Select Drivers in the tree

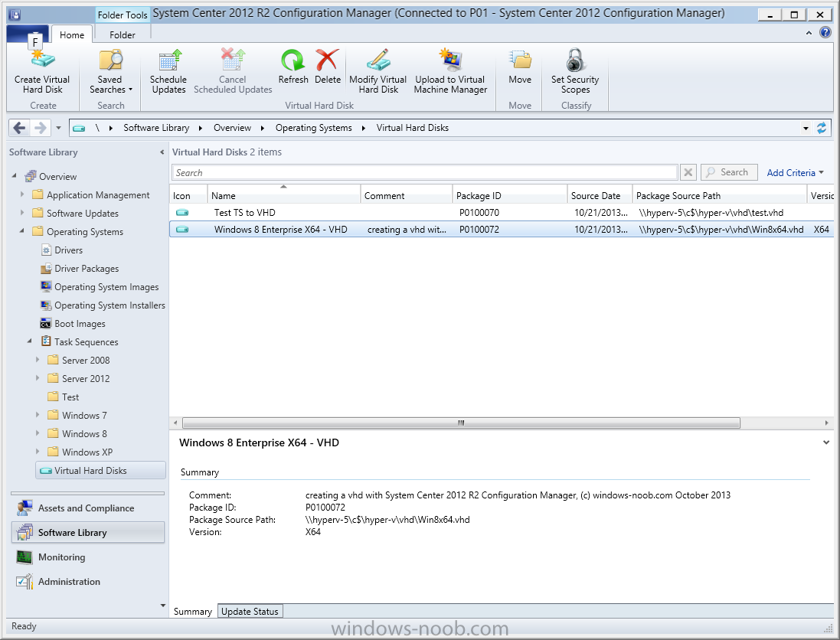coord(69,250)
